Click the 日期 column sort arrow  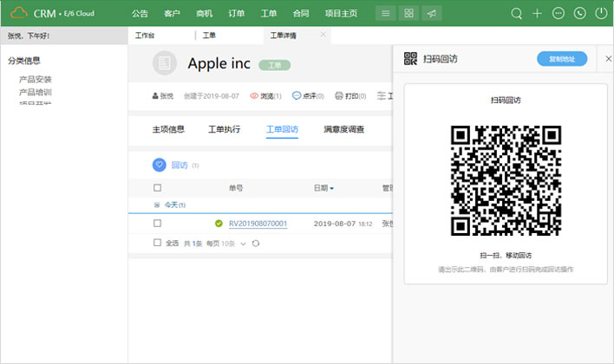tap(331, 188)
